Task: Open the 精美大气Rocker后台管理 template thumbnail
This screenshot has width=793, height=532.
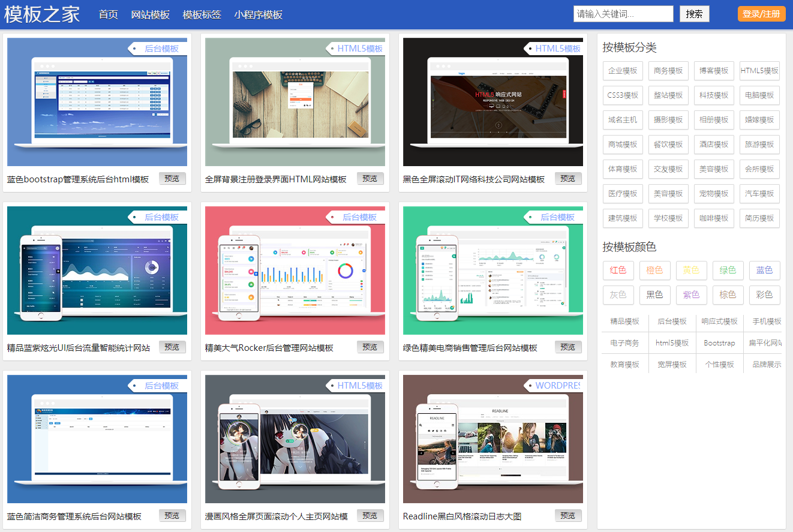Action: point(295,270)
